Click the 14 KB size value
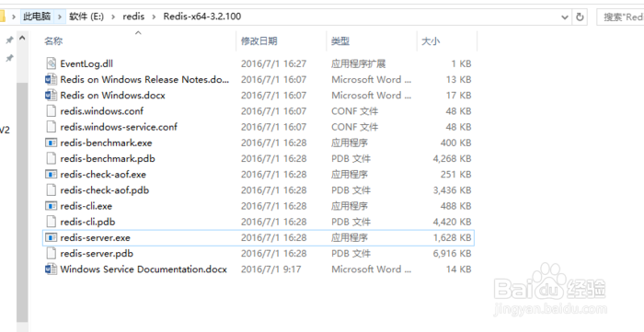The height and width of the screenshot is (332, 644). click(x=459, y=269)
